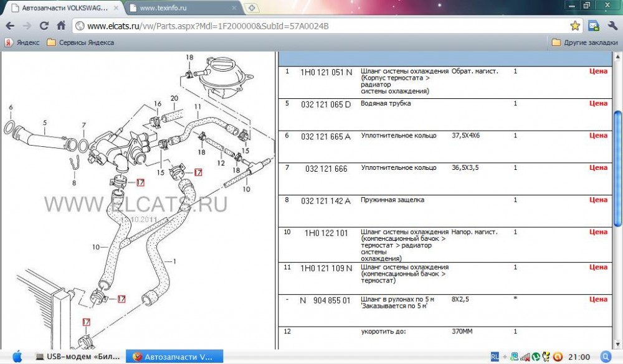Screen dimensions: 623x364
Task: Click the network computers tray icon
Action: (515, 357)
